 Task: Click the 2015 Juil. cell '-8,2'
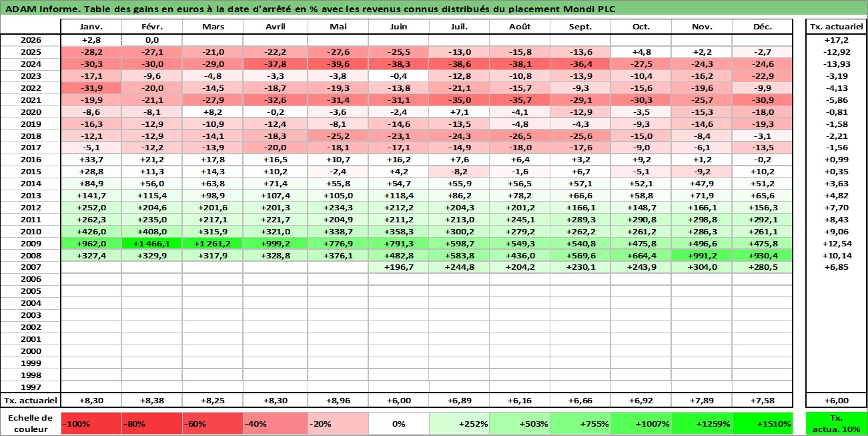click(459, 172)
